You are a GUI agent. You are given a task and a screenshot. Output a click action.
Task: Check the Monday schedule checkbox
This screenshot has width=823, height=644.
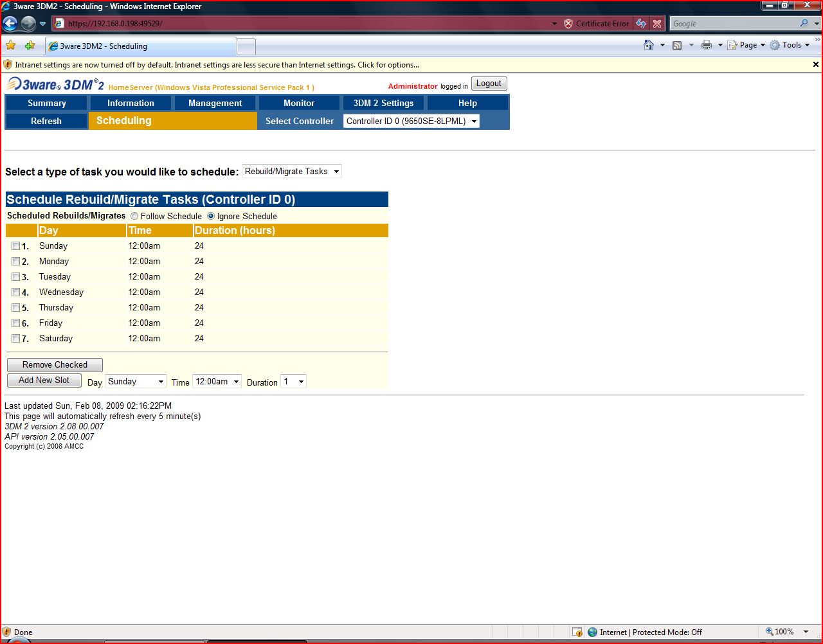tap(15, 261)
